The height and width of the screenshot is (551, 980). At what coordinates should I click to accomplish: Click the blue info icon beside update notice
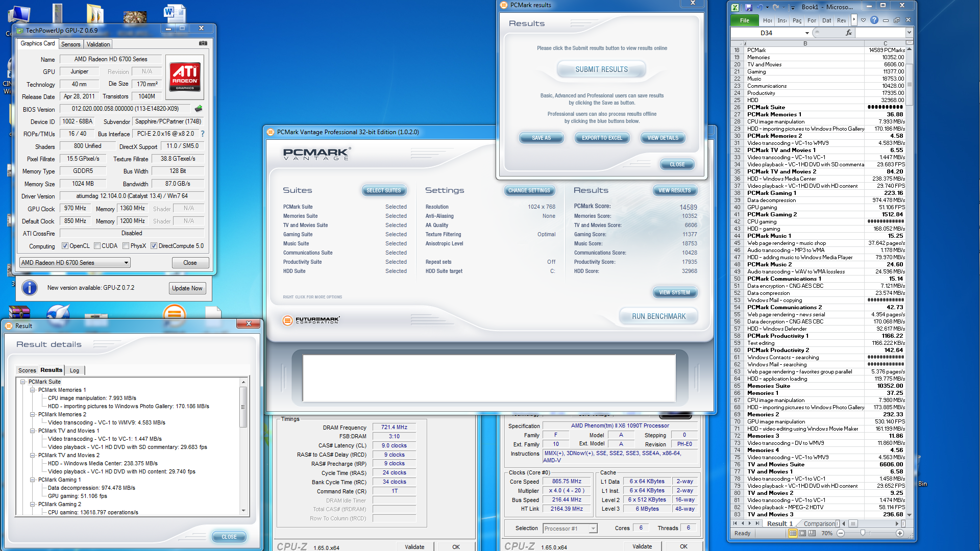pyautogui.click(x=30, y=288)
